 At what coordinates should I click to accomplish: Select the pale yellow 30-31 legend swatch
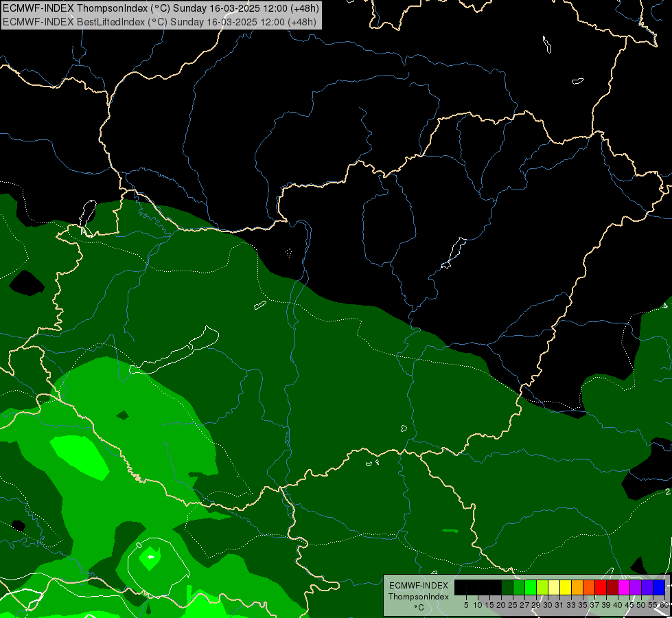(554, 588)
